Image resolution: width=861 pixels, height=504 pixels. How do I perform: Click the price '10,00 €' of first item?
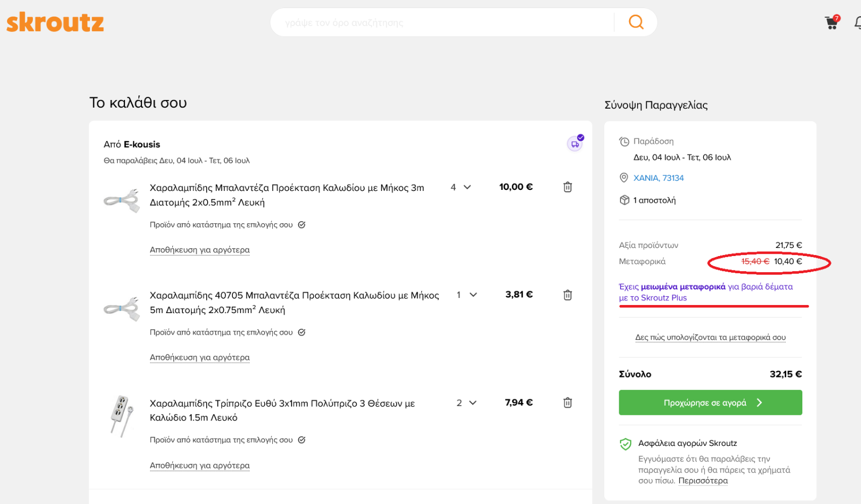[516, 187]
